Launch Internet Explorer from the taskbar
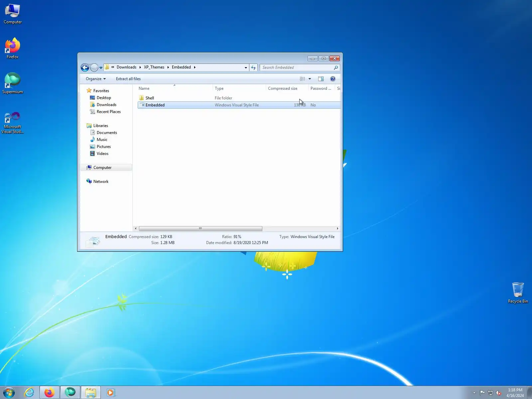The image size is (532, 399). tap(29, 392)
